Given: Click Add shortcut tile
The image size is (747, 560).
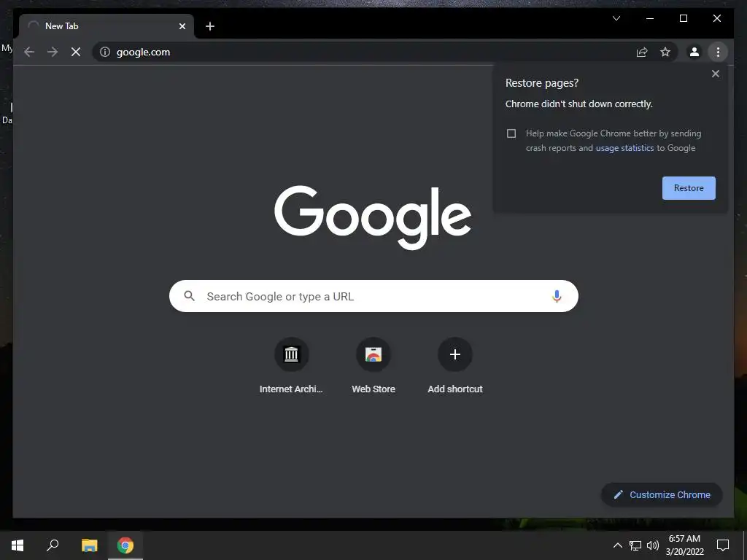Looking at the screenshot, I should pos(455,366).
